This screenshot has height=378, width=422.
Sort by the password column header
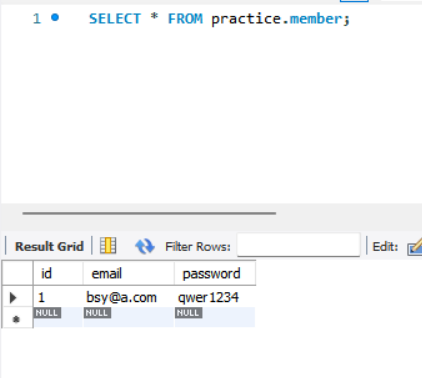pyautogui.click(x=215, y=274)
